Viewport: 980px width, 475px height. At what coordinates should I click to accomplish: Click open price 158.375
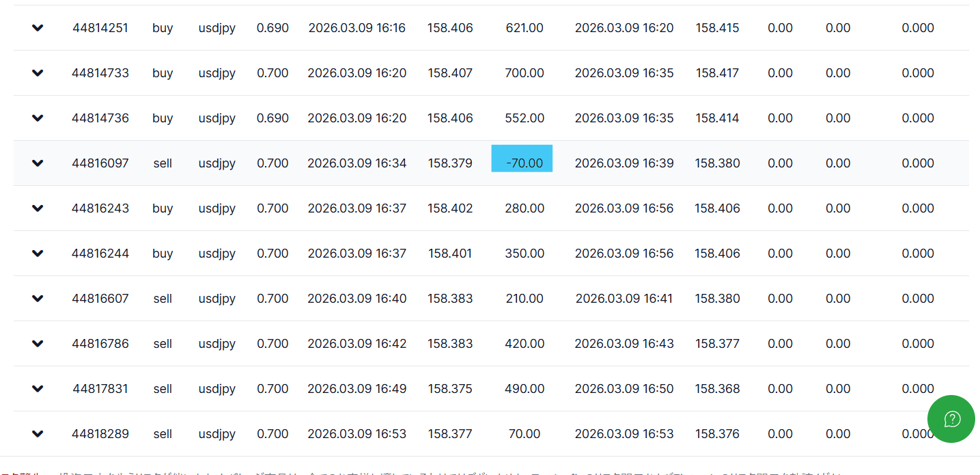click(450, 389)
